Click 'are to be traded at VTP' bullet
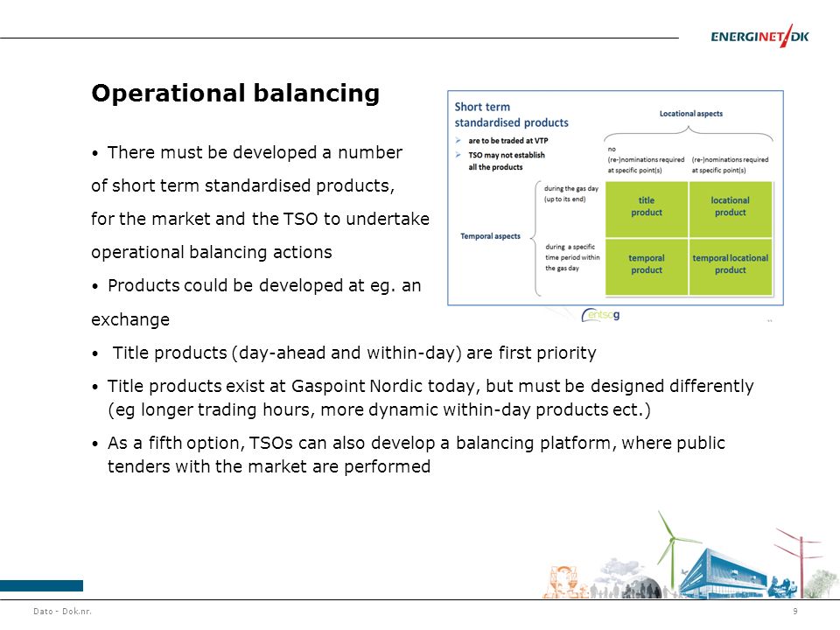Viewport: 840px width, 630px height. tap(507, 140)
